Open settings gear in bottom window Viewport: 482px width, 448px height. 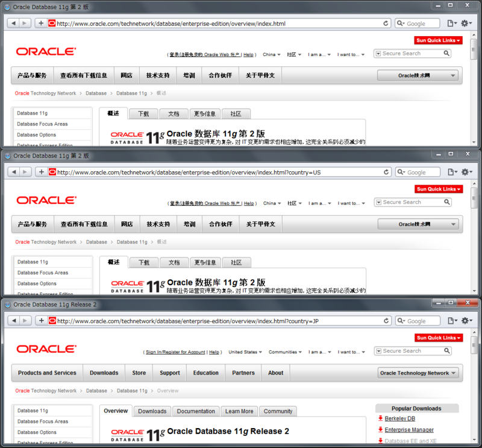467,321
